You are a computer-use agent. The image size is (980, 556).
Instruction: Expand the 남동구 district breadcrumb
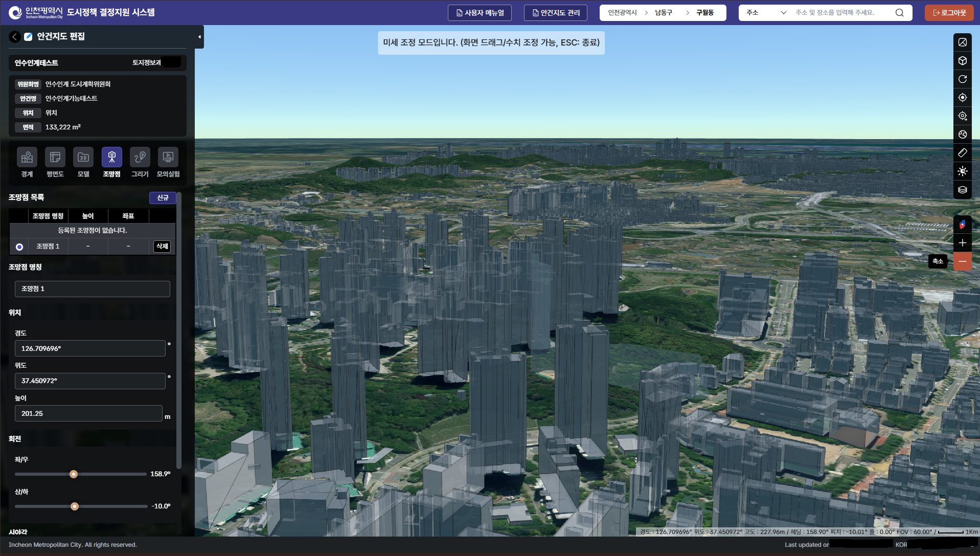pos(664,13)
